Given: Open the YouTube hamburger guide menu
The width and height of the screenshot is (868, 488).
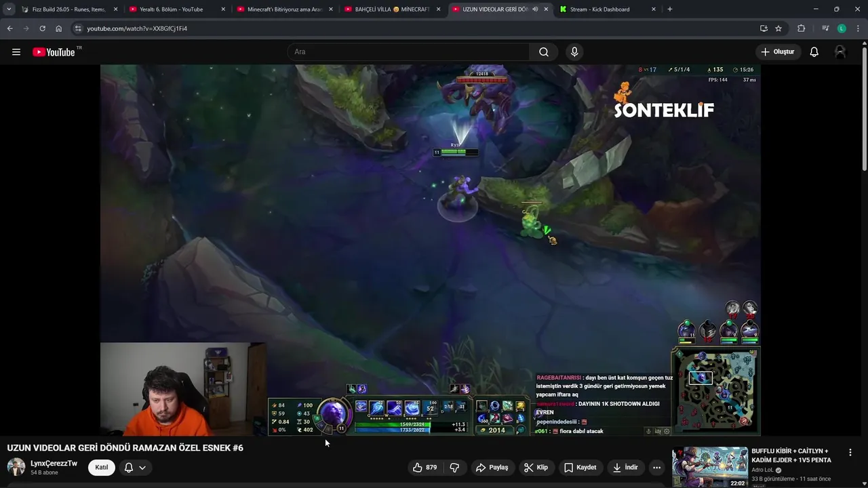Looking at the screenshot, I should point(16,52).
